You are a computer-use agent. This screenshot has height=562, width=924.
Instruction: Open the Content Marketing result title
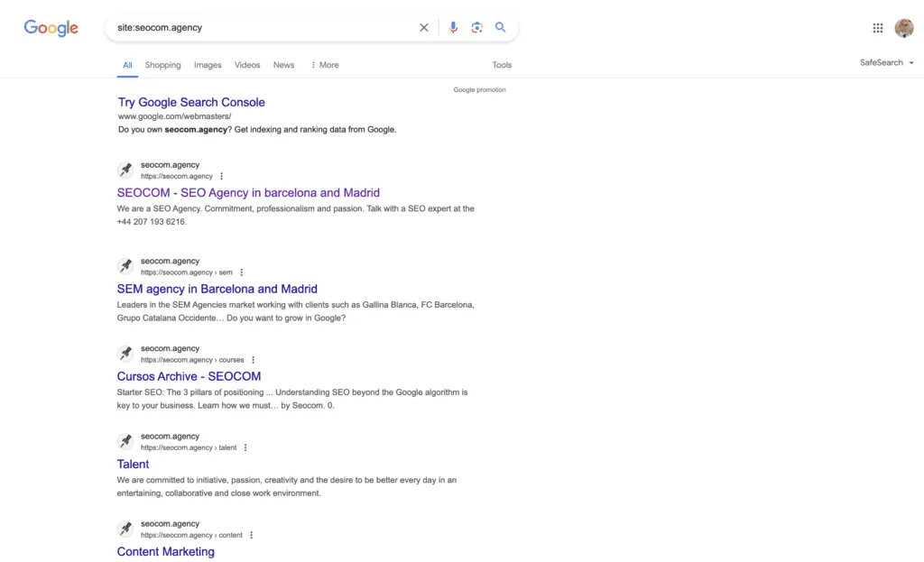166,552
